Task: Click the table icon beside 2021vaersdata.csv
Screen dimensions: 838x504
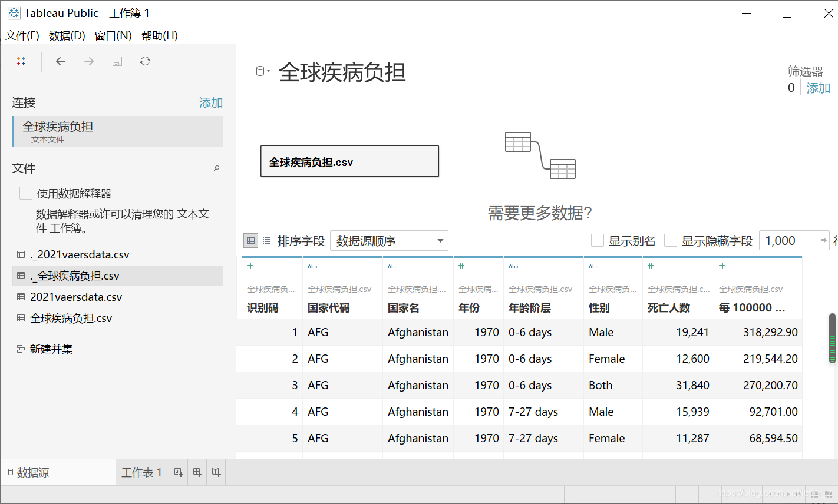Action: tap(21, 297)
